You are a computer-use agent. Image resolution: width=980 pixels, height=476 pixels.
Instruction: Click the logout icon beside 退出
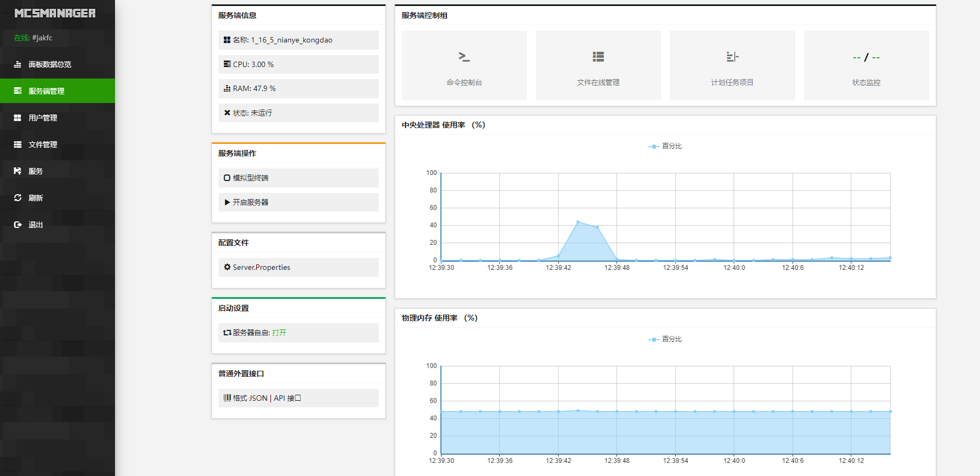[x=17, y=225]
